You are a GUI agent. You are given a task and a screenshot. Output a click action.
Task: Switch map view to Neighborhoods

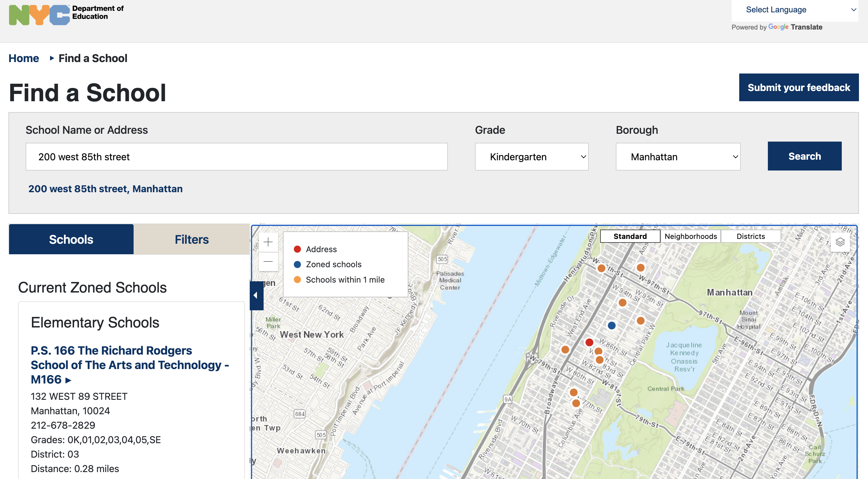tap(690, 236)
